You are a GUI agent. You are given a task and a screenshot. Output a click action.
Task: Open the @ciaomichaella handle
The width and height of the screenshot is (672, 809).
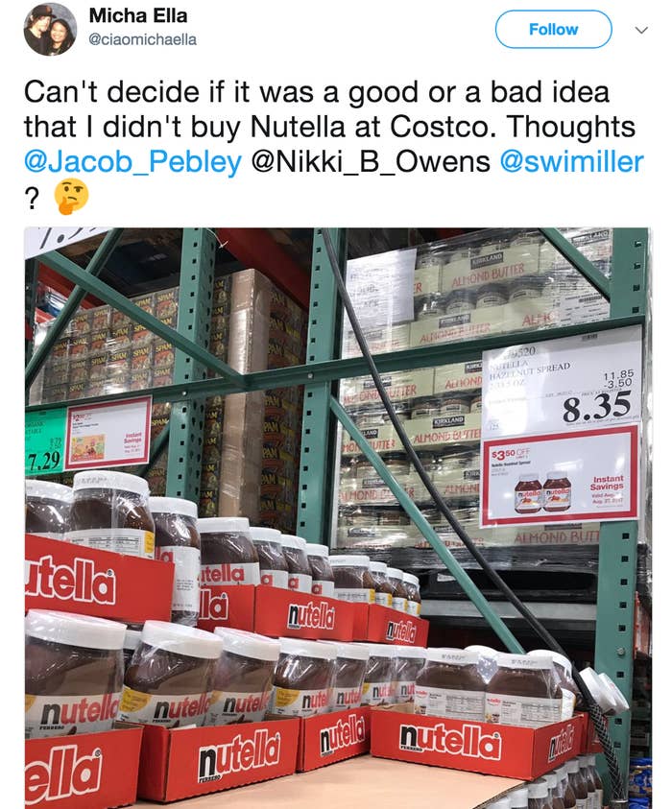pyautogui.click(x=142, y=39)
